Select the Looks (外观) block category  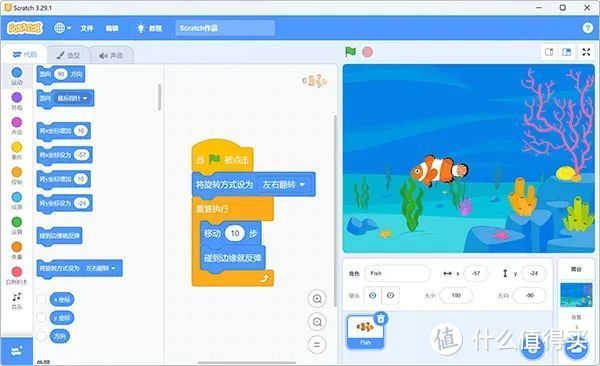tap(16, 101)
